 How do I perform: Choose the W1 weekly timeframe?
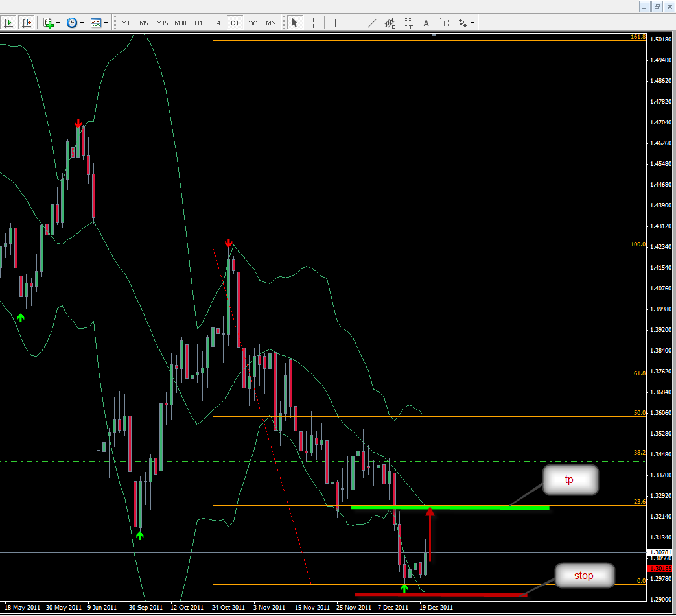pos(253,23)
